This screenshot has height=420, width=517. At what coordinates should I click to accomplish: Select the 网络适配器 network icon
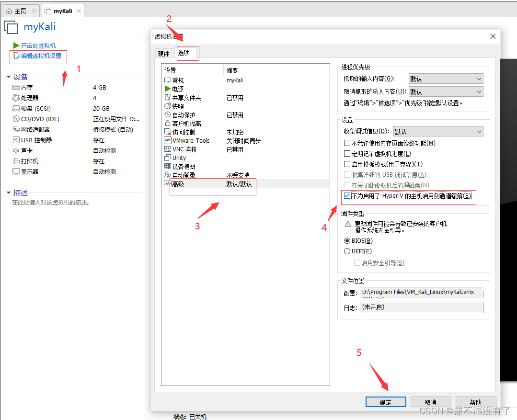pyautogui.click(x=16, y=129)
